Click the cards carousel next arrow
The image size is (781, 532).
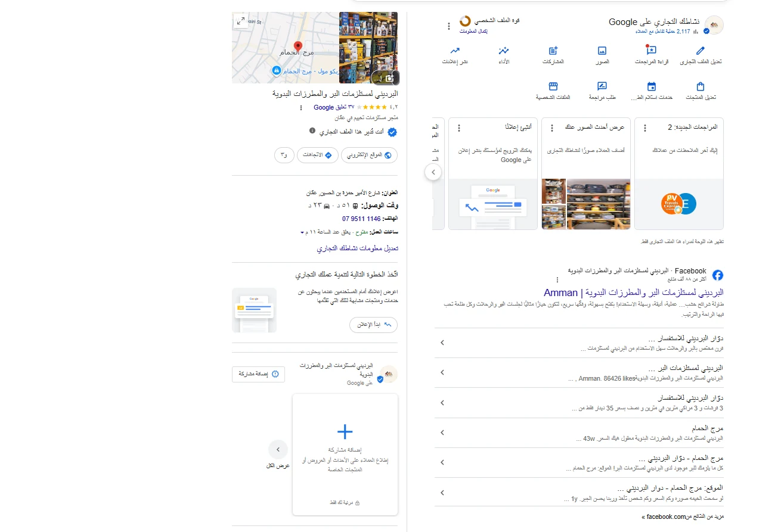point(433,173)
